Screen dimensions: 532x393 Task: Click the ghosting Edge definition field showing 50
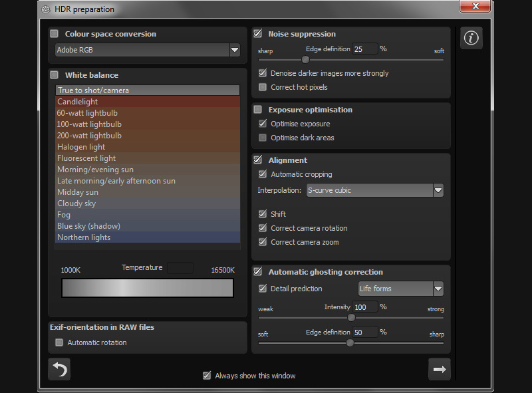click(x=364, y=332)
